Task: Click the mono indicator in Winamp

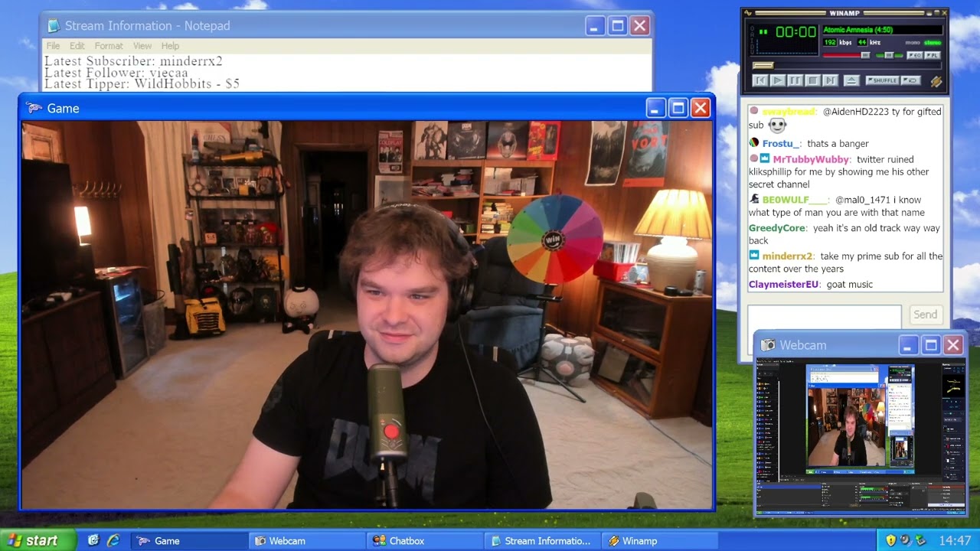Action: (913, 43)
